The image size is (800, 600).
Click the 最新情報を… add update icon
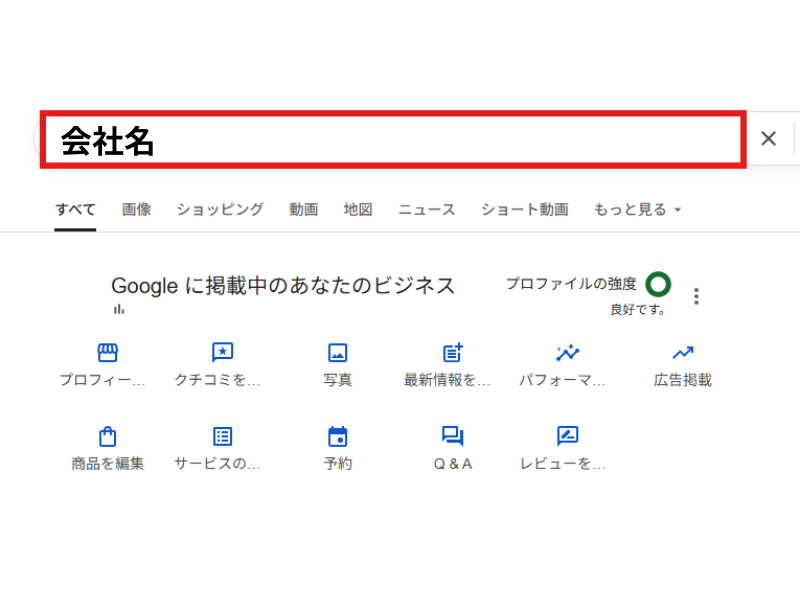pyautogui.click(x=453, y=352)
